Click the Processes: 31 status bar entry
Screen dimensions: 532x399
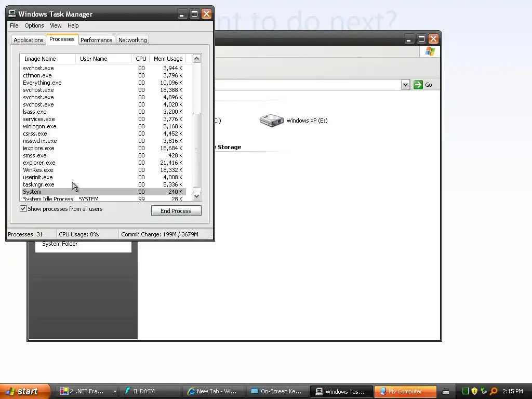click(32, 234)
